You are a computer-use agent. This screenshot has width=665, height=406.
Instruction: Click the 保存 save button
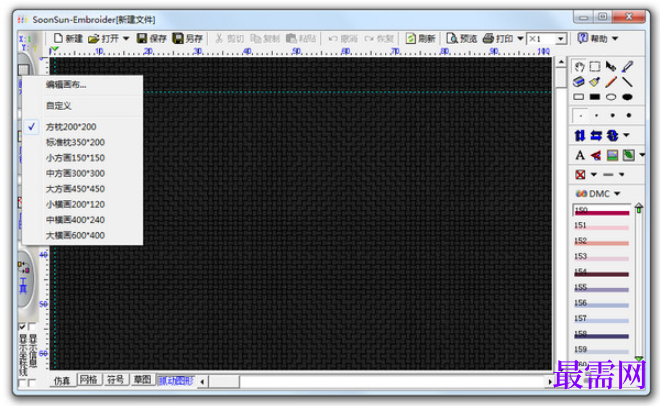(x=151, y=39)
